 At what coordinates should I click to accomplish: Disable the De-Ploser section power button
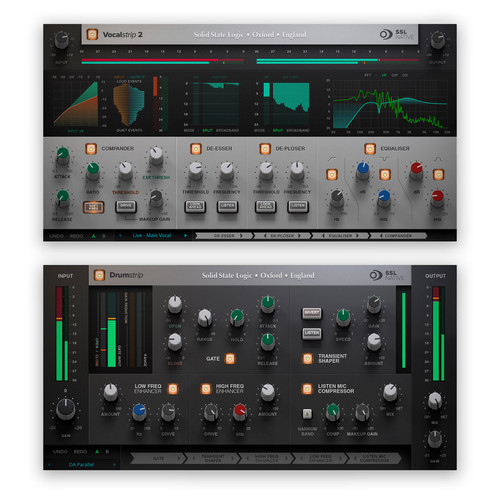tap(265, 149)
